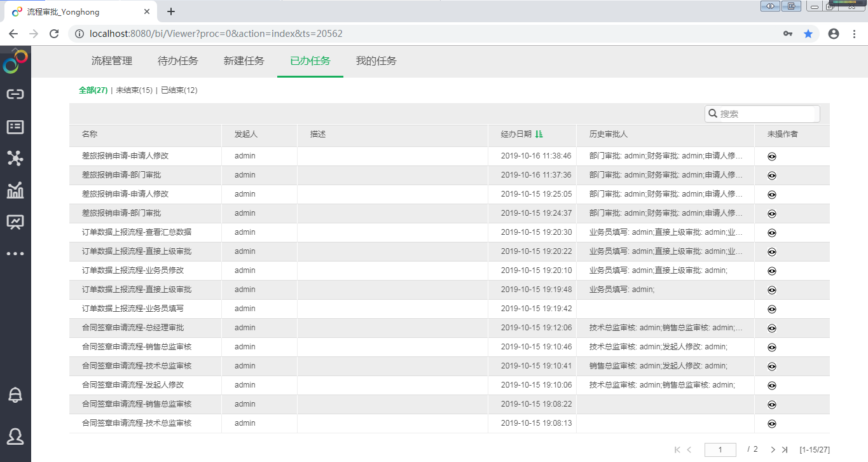868x462 pixels.
Task: View unoperated users for 订单数据上报流程-业务员填写 row
Action: [772, 309]
